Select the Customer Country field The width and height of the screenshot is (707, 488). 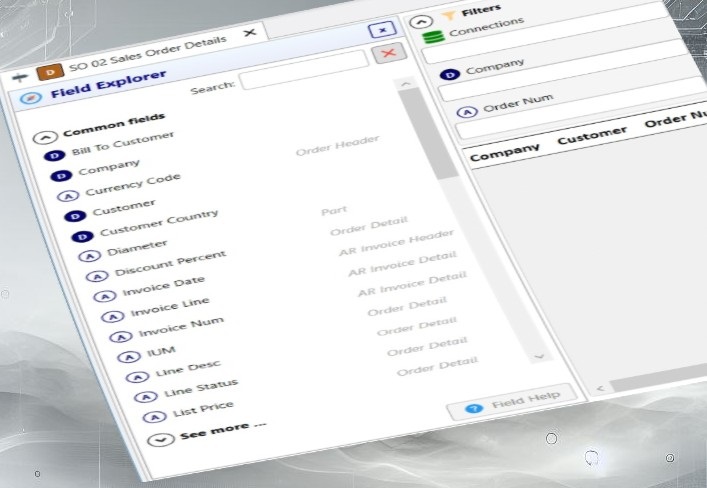point(159,222)
